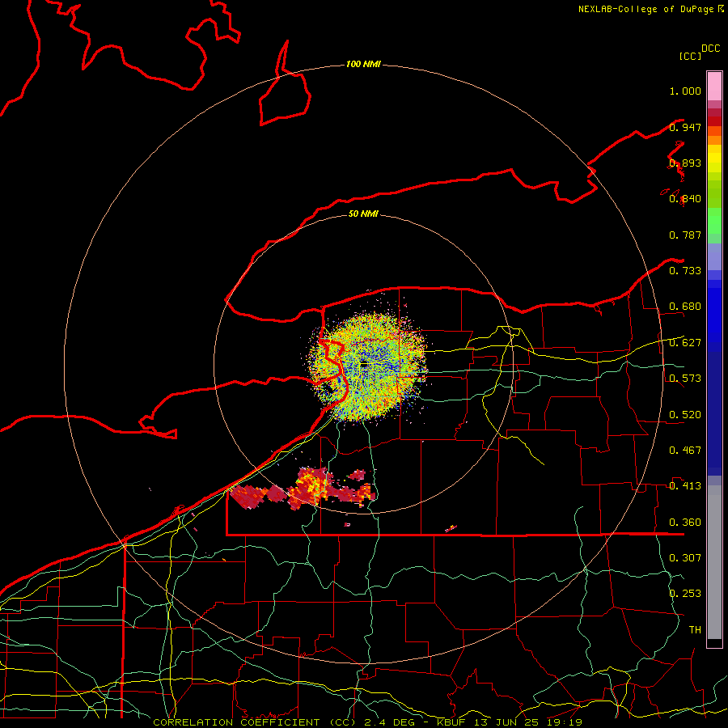Pick the dark red color bar segment
728x728 pixels.
coord(714,121)
